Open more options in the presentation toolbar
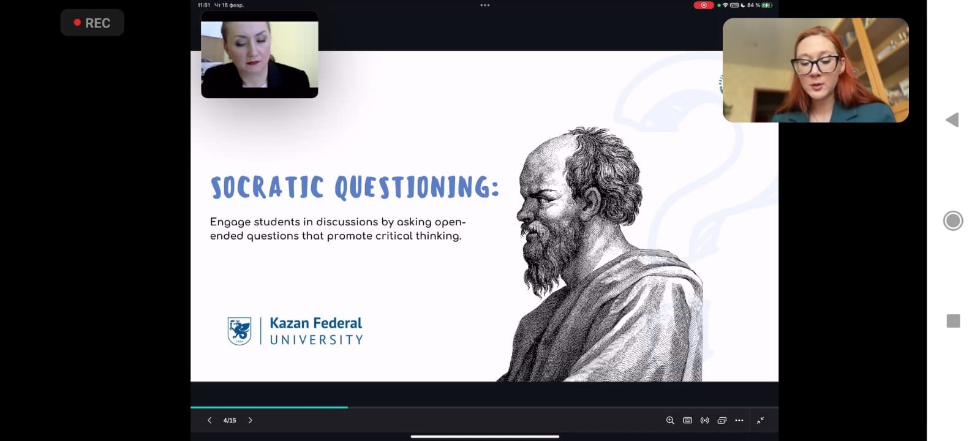The width and height of the screenshot is (980, 441). point(739,420)
